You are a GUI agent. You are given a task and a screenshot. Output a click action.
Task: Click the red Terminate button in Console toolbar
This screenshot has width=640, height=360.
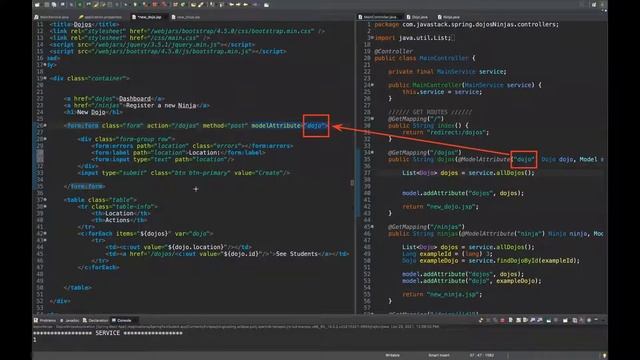point(502,320)
